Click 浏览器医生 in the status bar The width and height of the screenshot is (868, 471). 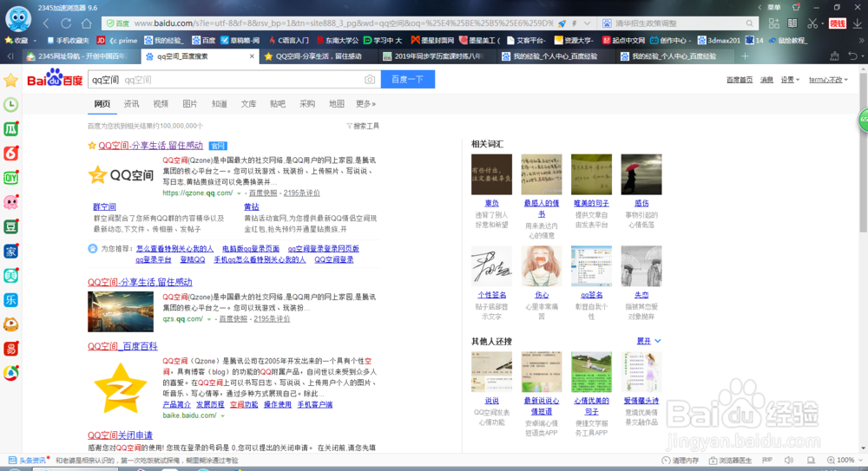pyautogui.click(x=730, y=460)
